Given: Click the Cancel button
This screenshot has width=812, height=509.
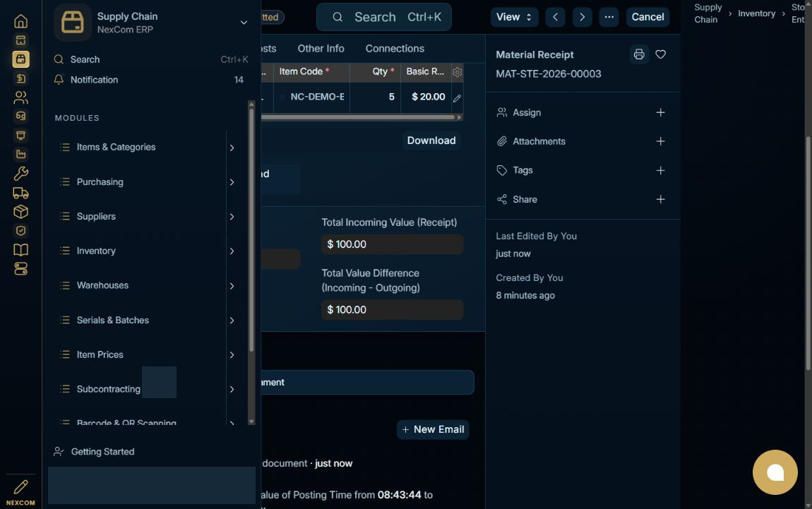Looking at the screenshot, I should pos(647,17).
